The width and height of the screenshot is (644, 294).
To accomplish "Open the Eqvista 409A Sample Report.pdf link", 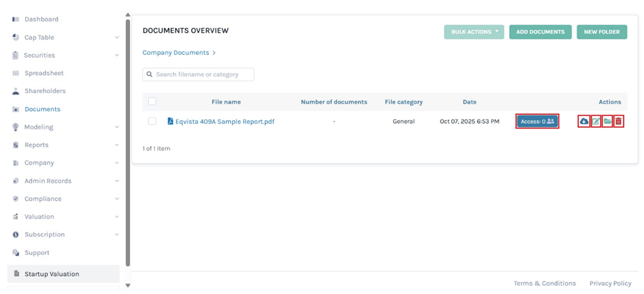I will click(225, 121).
